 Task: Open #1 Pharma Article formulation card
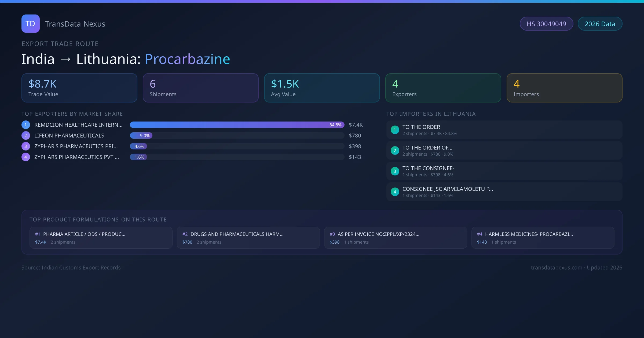point(101,238)
